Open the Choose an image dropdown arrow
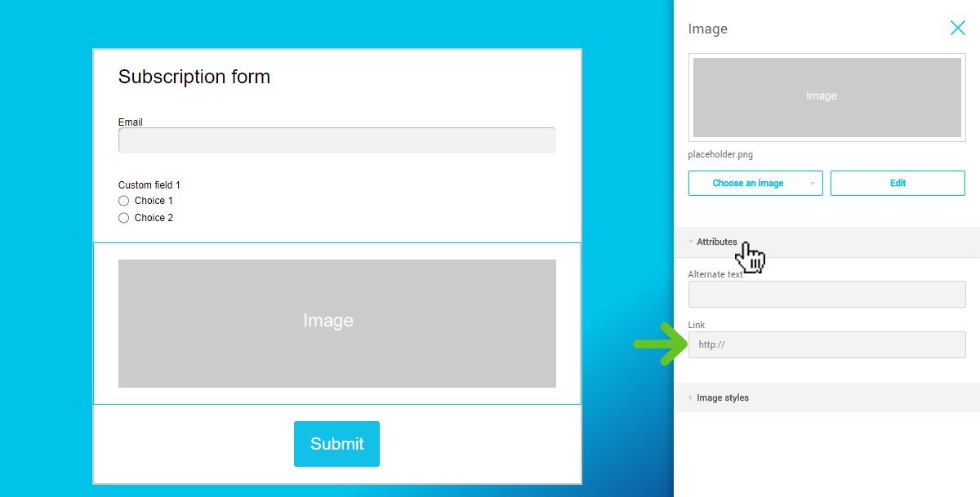This screenshot has height=497, width=980. pos(812,184)
